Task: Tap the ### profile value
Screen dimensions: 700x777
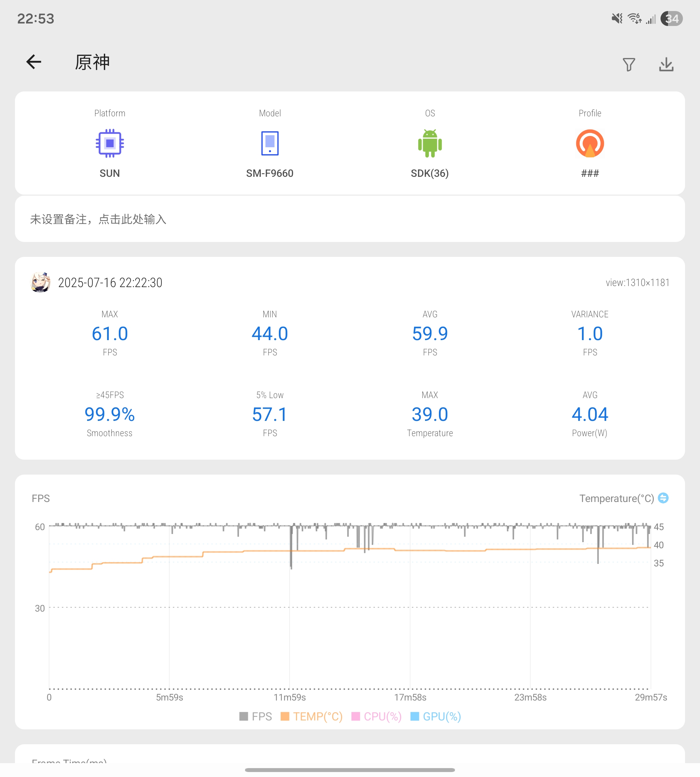Action: point(590,174)
